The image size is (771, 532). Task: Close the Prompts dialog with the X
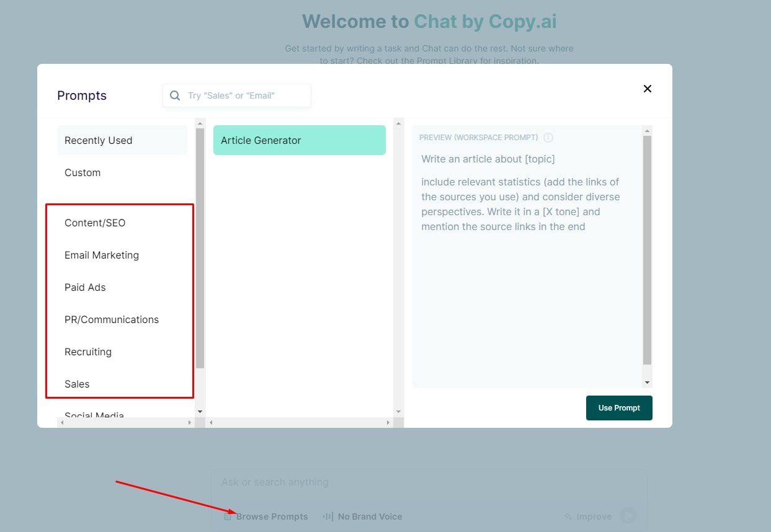(648, 89)
